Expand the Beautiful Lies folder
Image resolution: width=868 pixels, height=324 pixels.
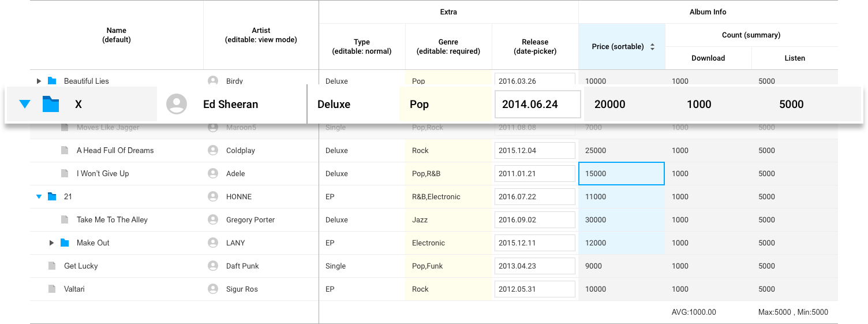39,81
